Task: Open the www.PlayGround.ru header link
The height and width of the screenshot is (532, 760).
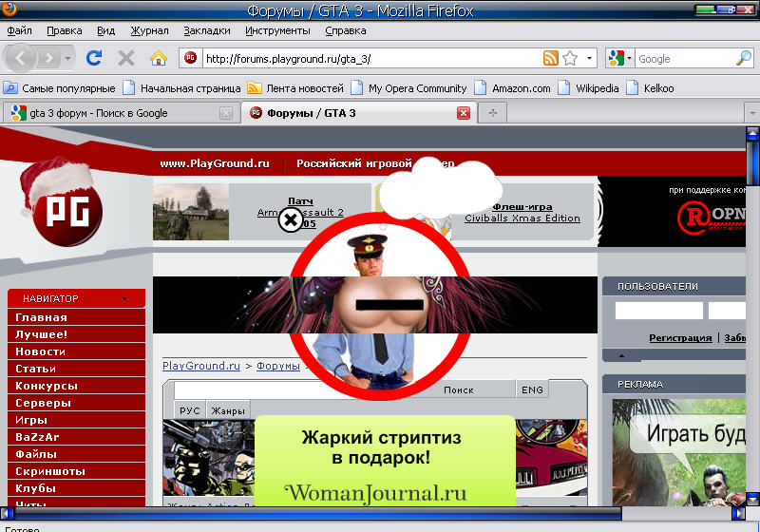Action: (x=215, y=163)
